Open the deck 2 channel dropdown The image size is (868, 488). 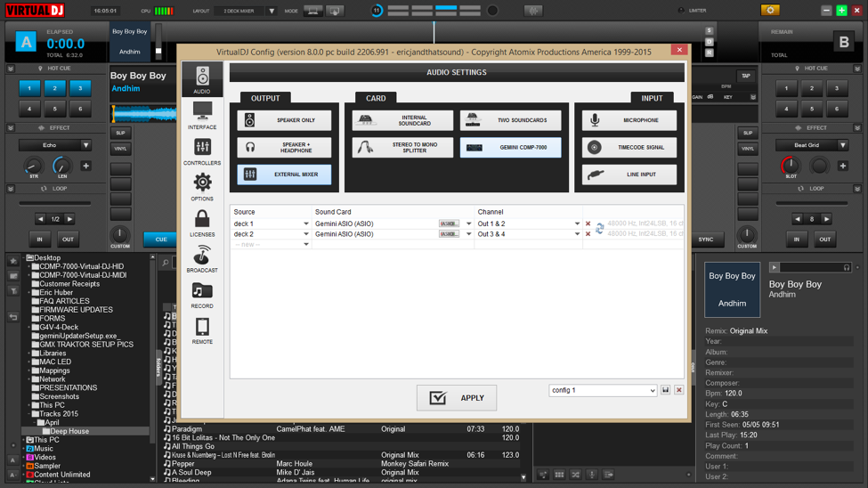577,234
